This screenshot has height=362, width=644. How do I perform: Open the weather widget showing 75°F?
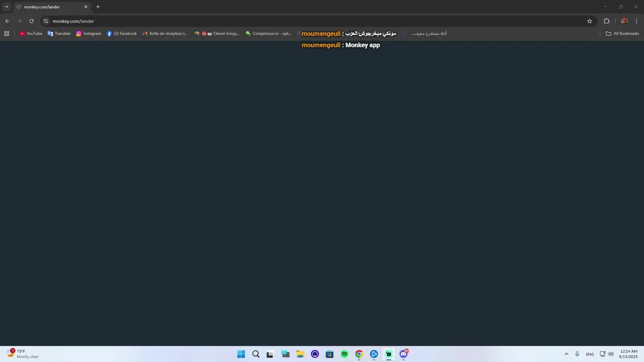coord(23,354)
